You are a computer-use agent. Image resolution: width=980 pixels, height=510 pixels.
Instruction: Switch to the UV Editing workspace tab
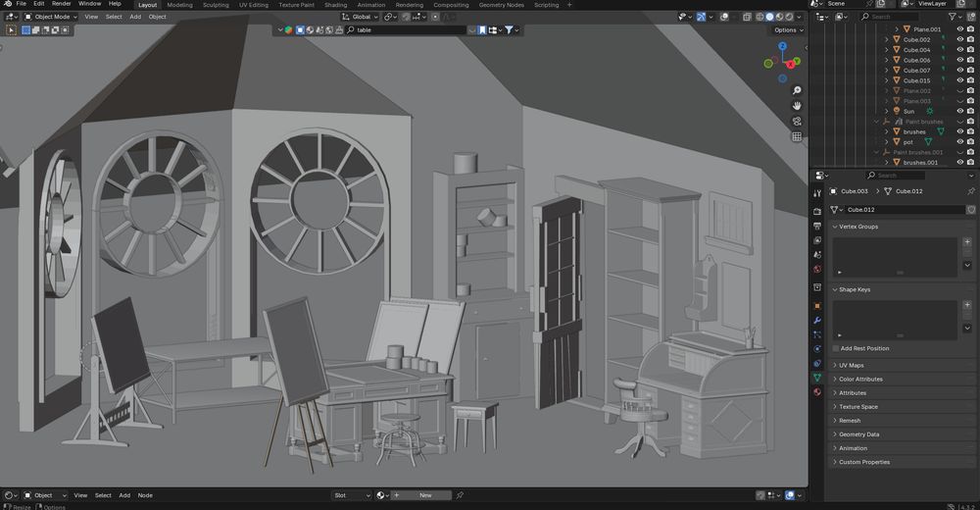point(253,4)
